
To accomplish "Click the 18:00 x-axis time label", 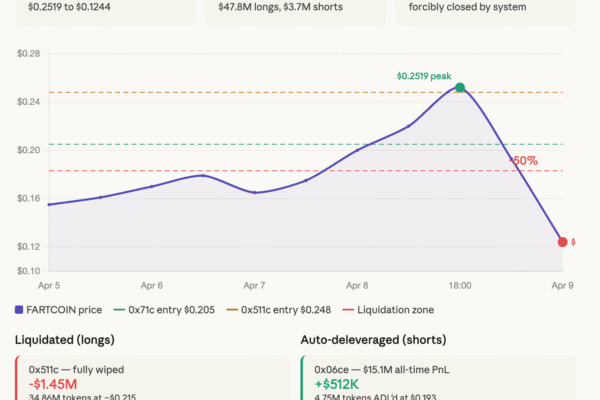I will click(459, 285).
